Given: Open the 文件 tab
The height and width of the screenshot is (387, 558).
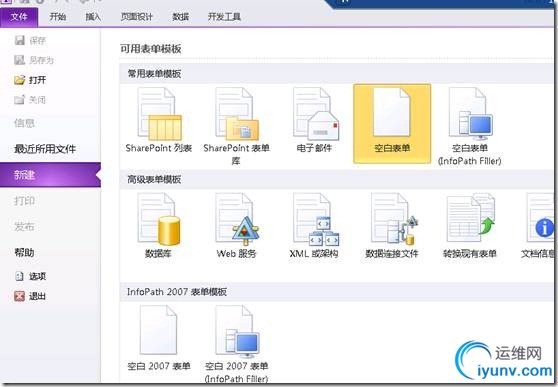Looking at the screenshot, I should point(19,16).
